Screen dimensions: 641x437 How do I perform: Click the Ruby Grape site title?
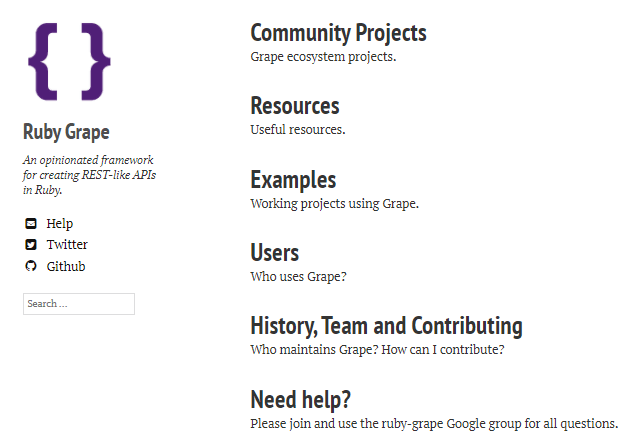[x=66, y=132]
